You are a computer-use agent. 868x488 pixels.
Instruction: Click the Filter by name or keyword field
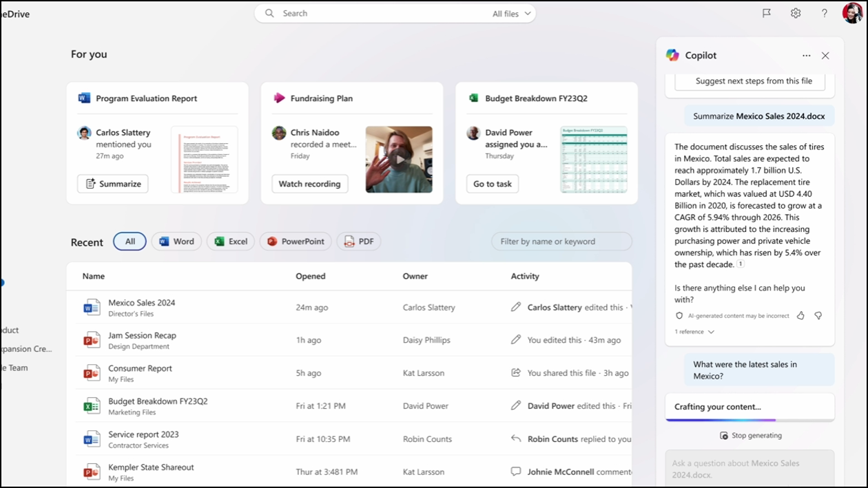561,242
